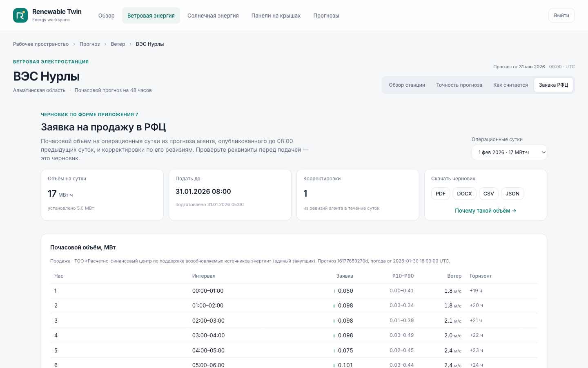Open Панели на крышах section
Image resolution: width=588 pixels, height=368 pixels.
pos(276,16)
